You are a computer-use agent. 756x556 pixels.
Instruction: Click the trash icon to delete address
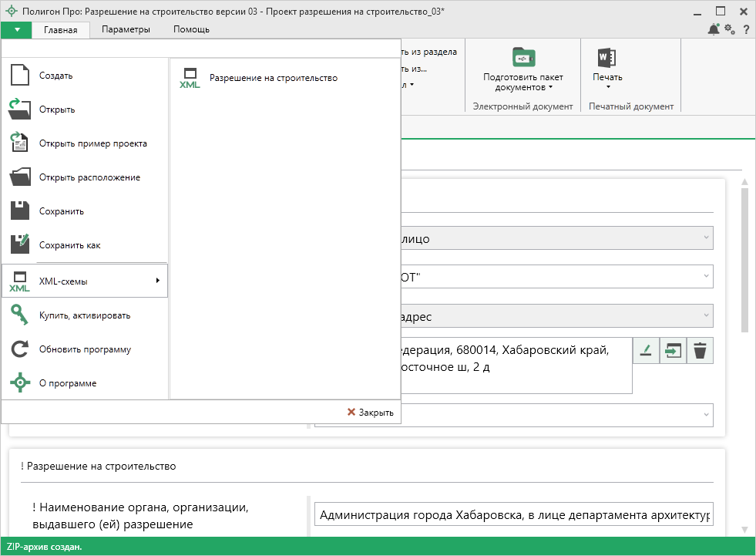(700, 351)
